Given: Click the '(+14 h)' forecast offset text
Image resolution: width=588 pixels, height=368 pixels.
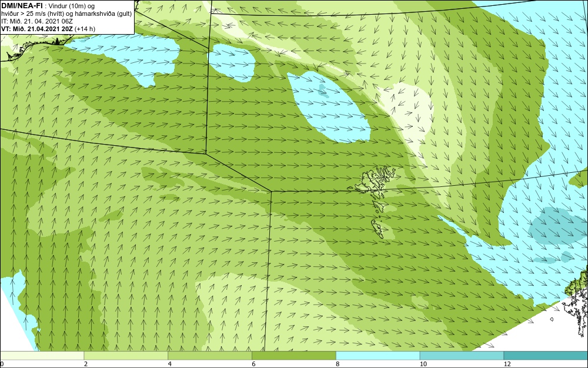Looking at the screenshot, I should pyautogui.click(x=85, y=29).
